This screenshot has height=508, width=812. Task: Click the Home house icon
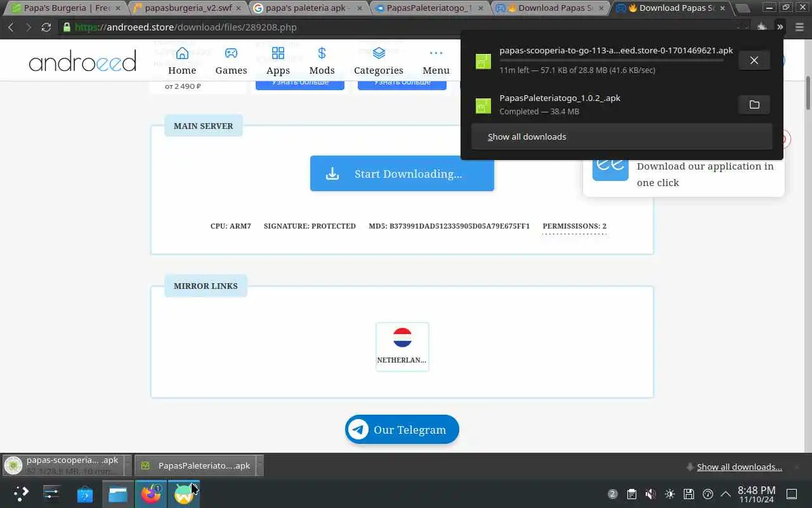coord(182,53)
